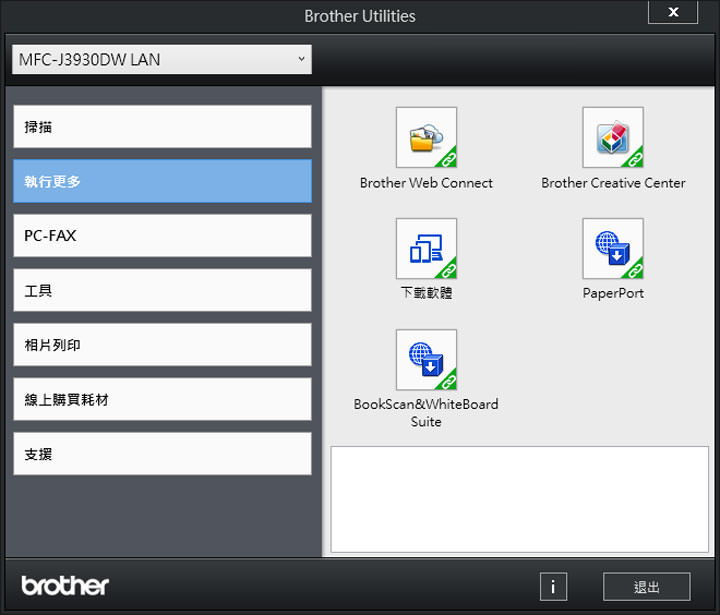Select the 執行更多 menu item

click(x=163, y=181)
